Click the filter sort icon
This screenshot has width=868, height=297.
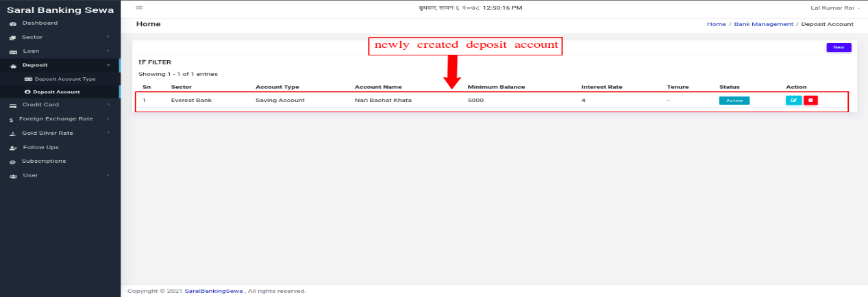point(142,62)
